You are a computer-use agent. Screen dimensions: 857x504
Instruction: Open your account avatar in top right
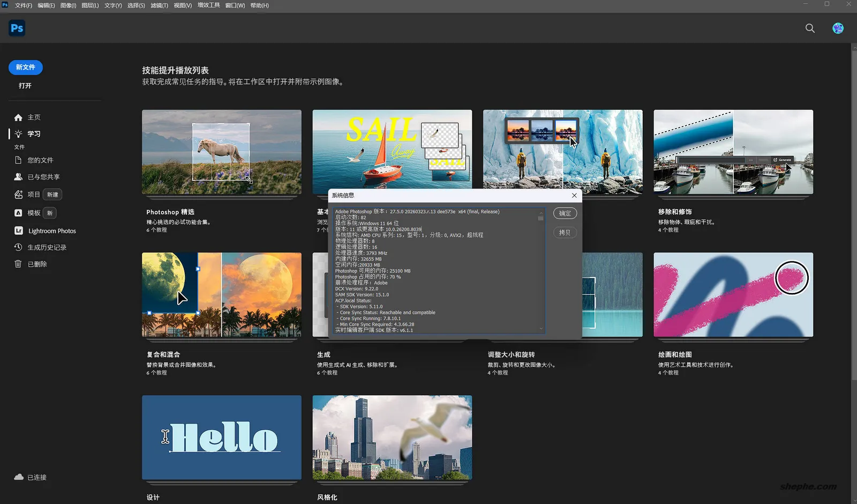tap(837, 28)
